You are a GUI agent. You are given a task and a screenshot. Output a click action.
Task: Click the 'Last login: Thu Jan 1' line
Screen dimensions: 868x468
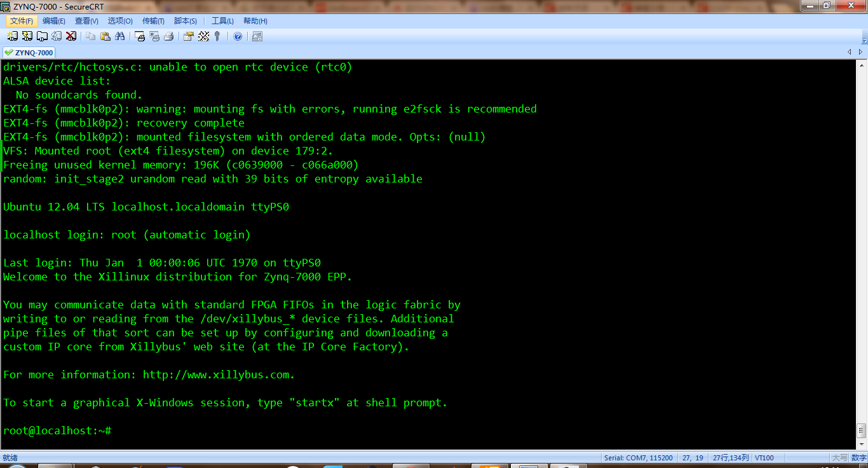pos(162,263)
